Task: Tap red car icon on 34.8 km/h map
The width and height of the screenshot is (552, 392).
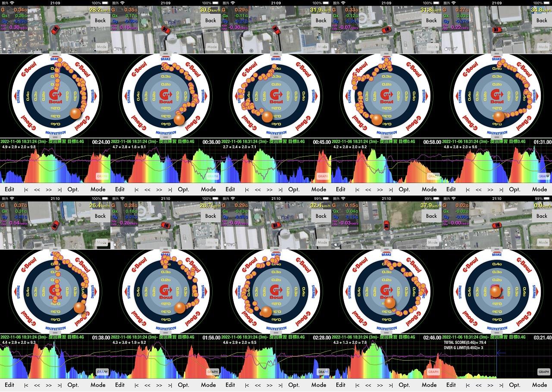Action: click(497, 30)
